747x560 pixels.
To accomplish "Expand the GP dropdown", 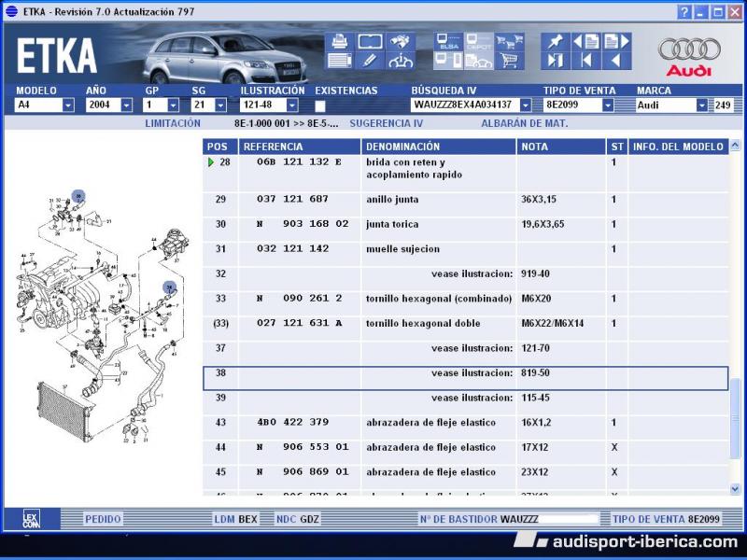I will click(x=174, y=105).
